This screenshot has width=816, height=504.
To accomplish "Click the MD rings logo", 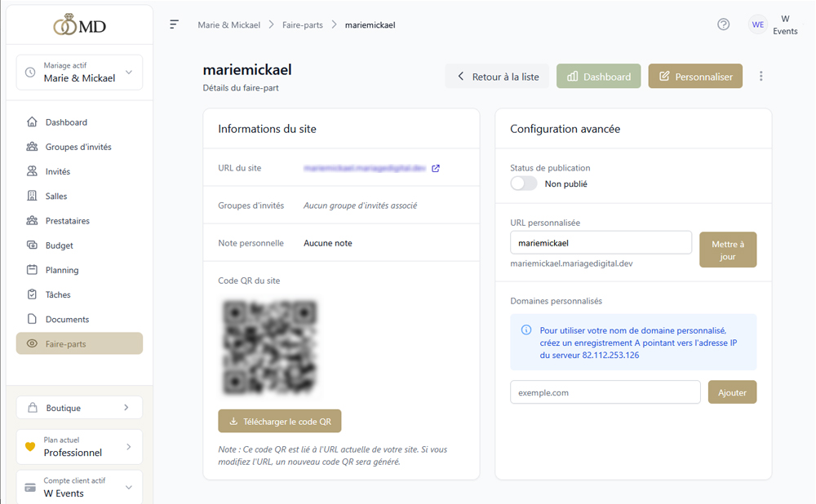I will click(x=80, y=24).
